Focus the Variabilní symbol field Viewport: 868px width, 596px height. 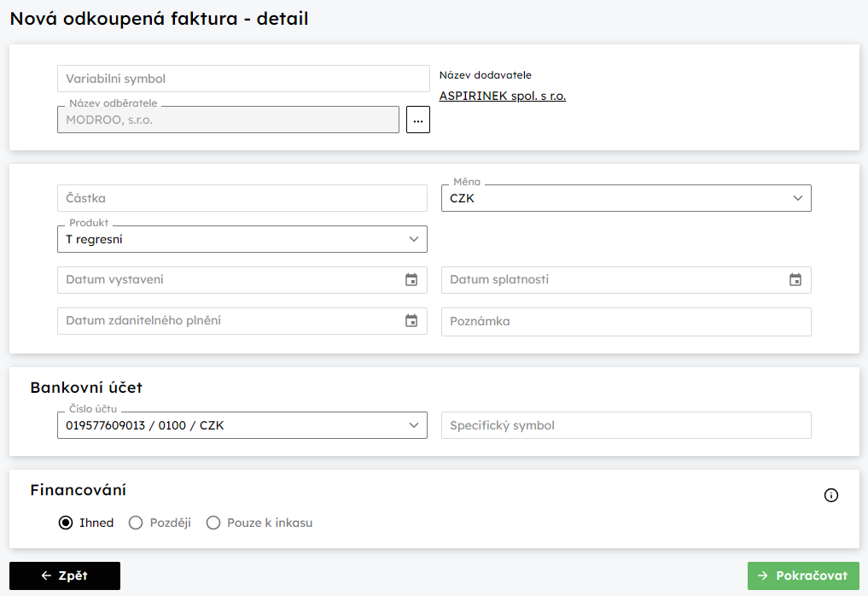(243, 79)
